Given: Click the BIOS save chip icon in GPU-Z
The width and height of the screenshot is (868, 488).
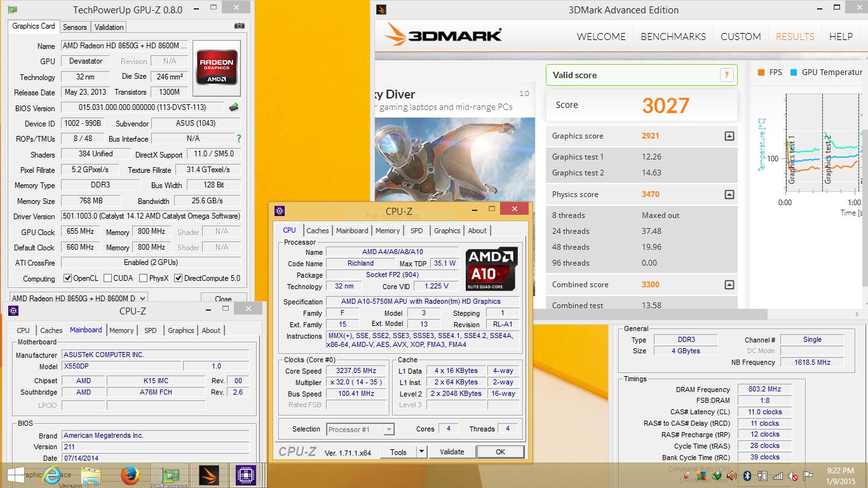Looking at the screenshot, I should pyautogui.click(x=234, y=107).
